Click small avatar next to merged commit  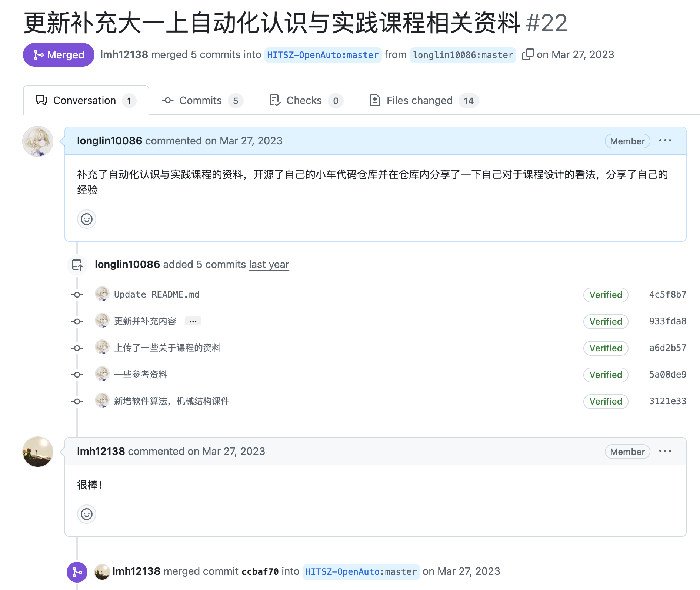102,572
